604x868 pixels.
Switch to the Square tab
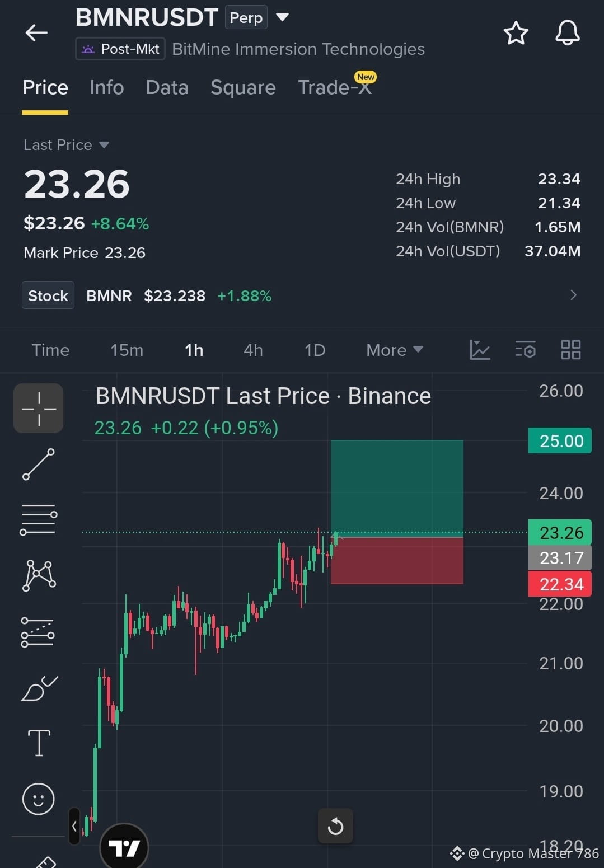coord(243,88)
